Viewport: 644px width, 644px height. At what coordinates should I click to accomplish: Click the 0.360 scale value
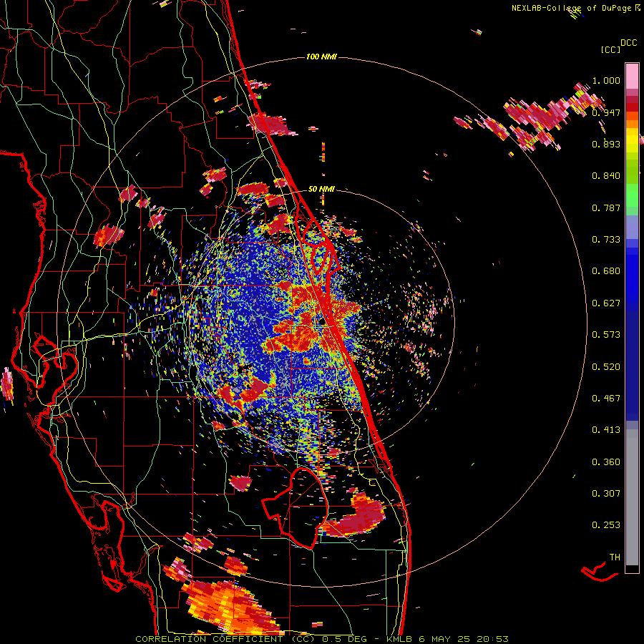[x=606, y=462]
